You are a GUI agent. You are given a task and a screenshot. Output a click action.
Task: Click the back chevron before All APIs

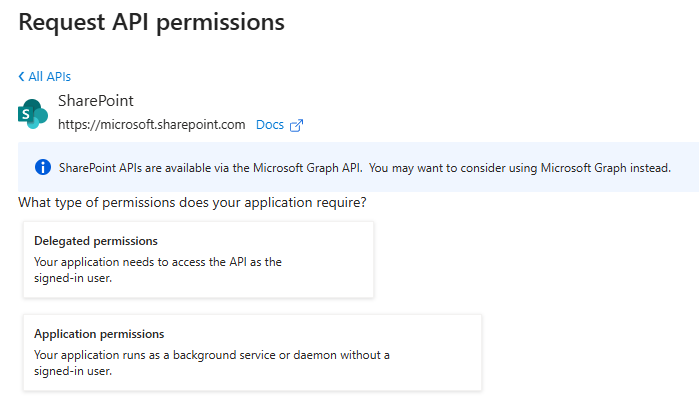pos(21,77)
